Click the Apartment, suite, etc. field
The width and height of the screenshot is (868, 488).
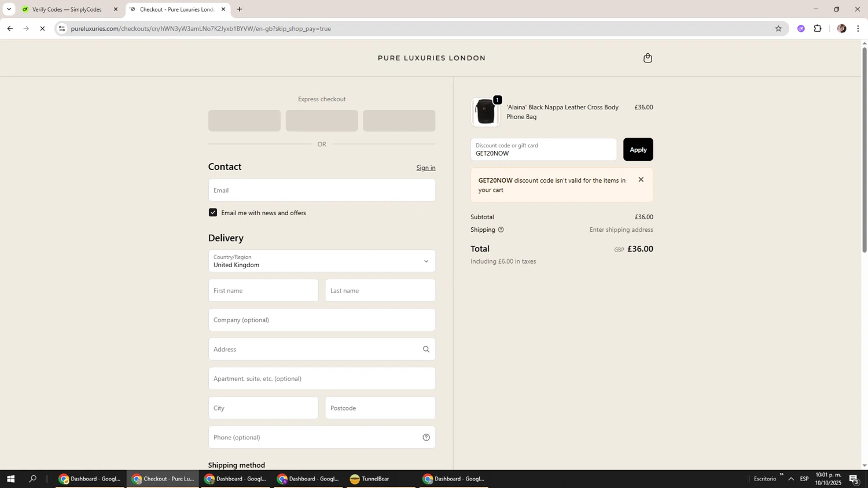(322, 379)
